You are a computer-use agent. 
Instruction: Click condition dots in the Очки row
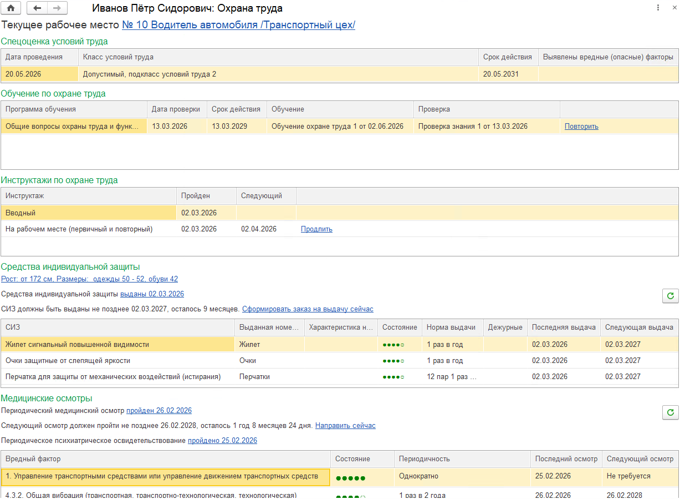coord(393,361)
